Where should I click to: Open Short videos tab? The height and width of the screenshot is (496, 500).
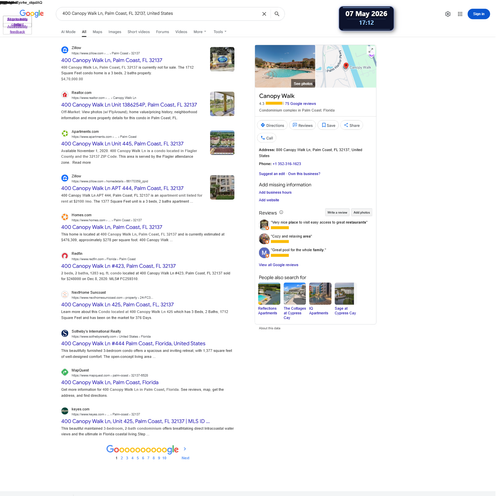[x=139, y=32]
